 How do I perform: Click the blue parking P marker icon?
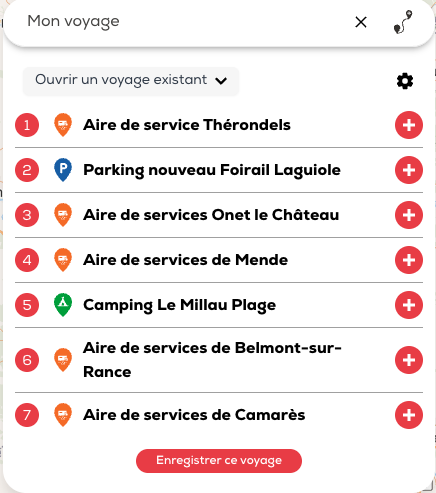(63, 170)
